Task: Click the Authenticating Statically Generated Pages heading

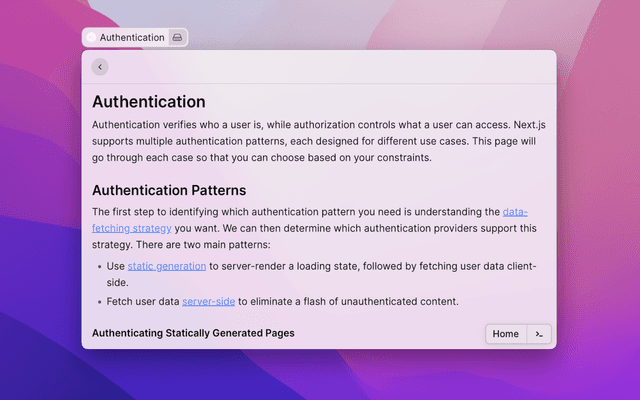Action: [x=193, y=333]
